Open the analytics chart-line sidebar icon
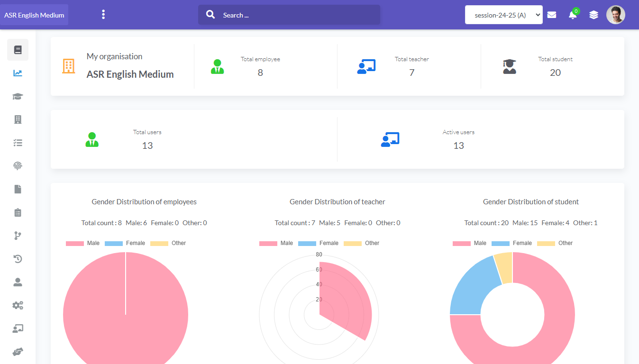Viewport: 639px width, 364px height. click(x=18, y=73)
